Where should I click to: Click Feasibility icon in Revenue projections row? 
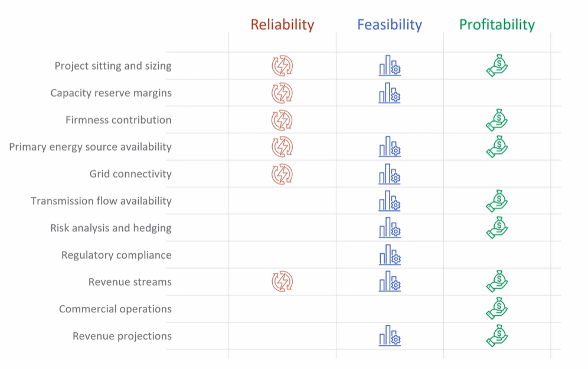click(390, 336)
